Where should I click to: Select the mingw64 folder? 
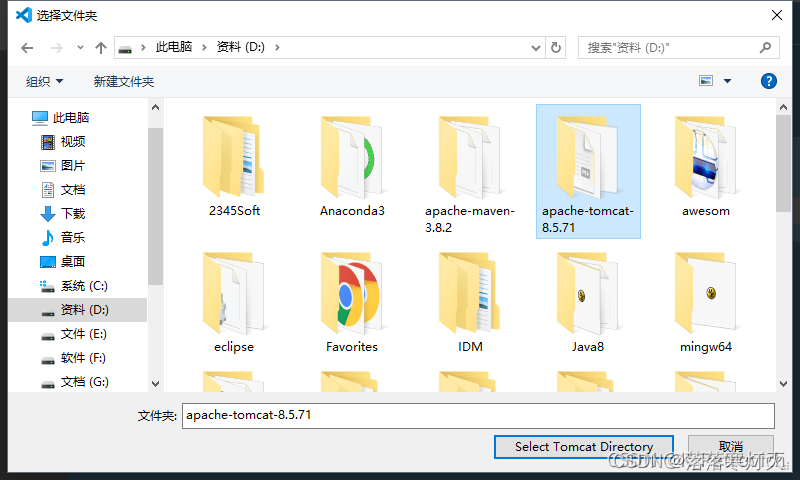coord(706,303)
